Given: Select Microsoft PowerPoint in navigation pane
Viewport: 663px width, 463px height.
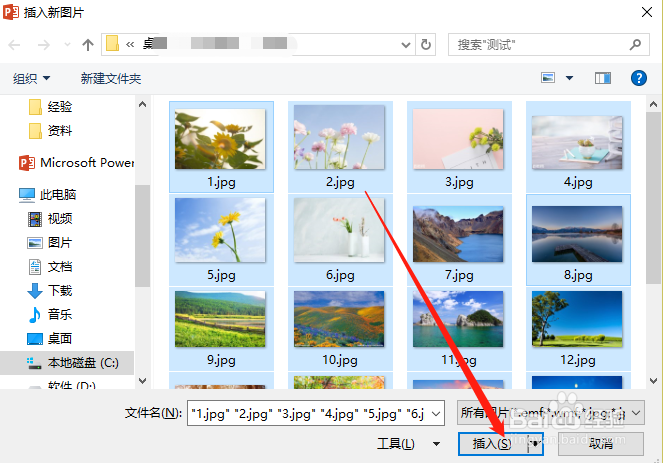Looking at the screenshot, I should [x=77, y=163].
